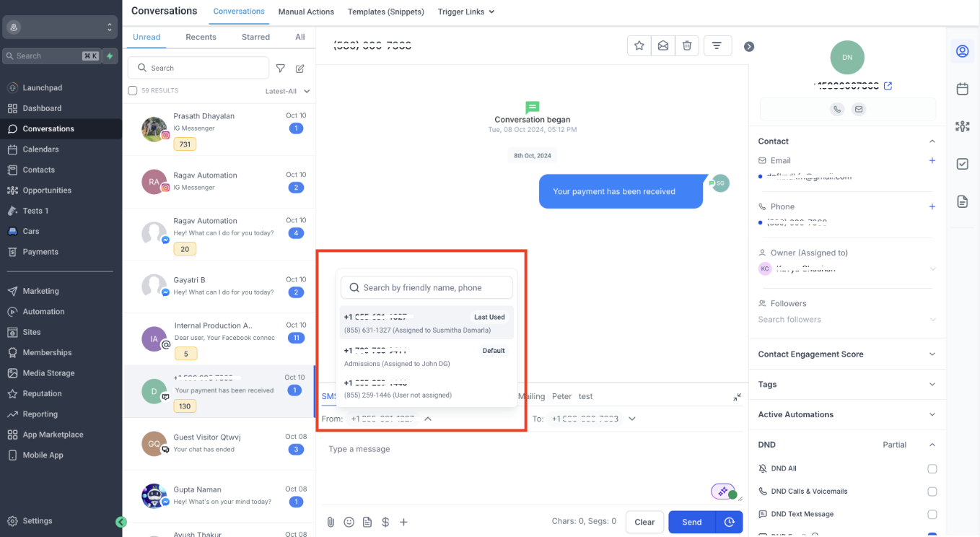Click the plus icon in message toolbar
Screen dimensions: 980x537
click(x=404, y=522)
